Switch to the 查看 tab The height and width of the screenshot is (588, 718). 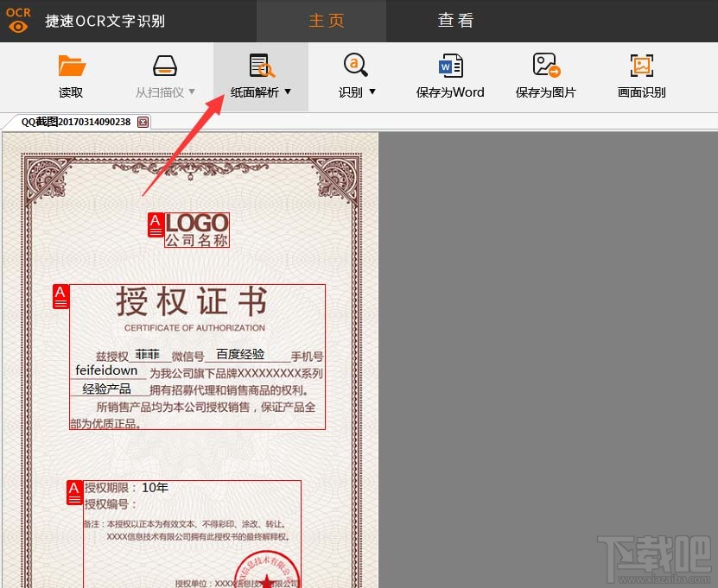click(455, 20)
